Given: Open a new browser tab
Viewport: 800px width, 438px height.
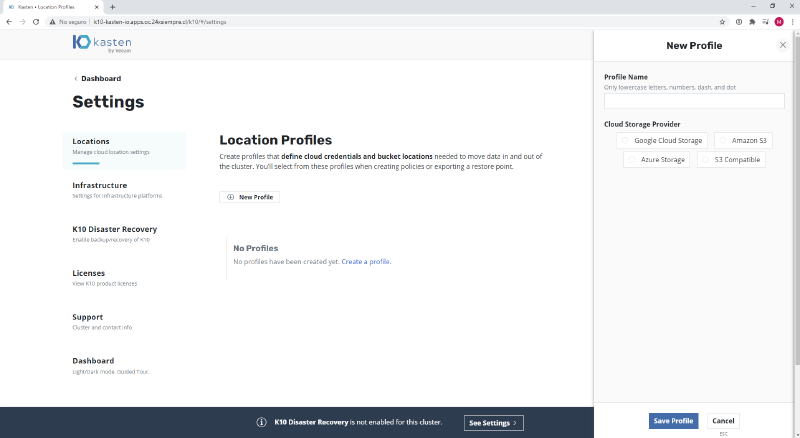Looking at the screenshot, I should coord(113,7).
